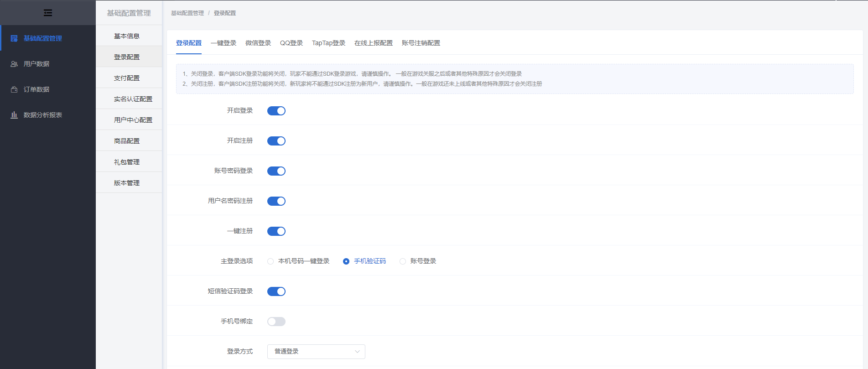868x369 pixels.
Task: Switch to the 一键登录 tab
Action: tap(223, 43)
